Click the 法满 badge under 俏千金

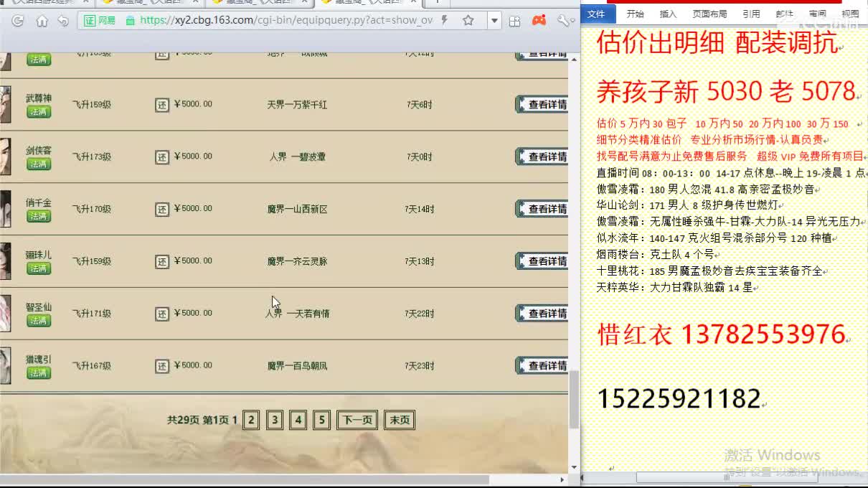[x=39, y=217]
